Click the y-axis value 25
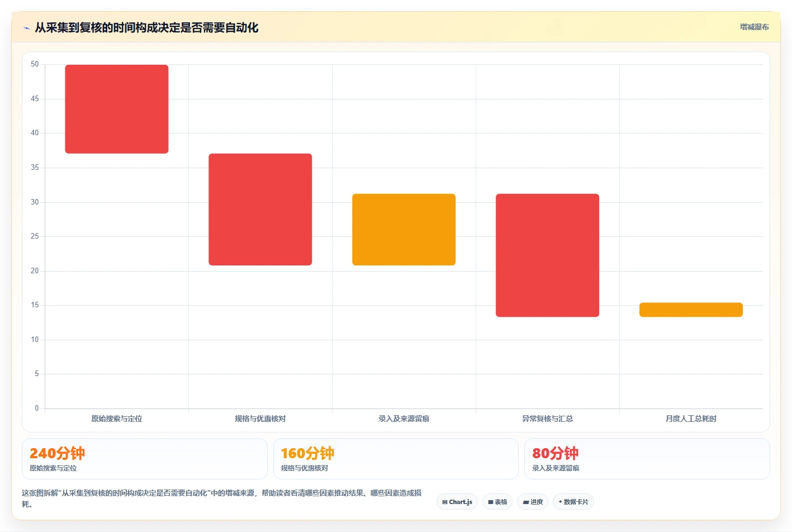The height and width of the screenshot is (532, 792). tap(35, 236)
